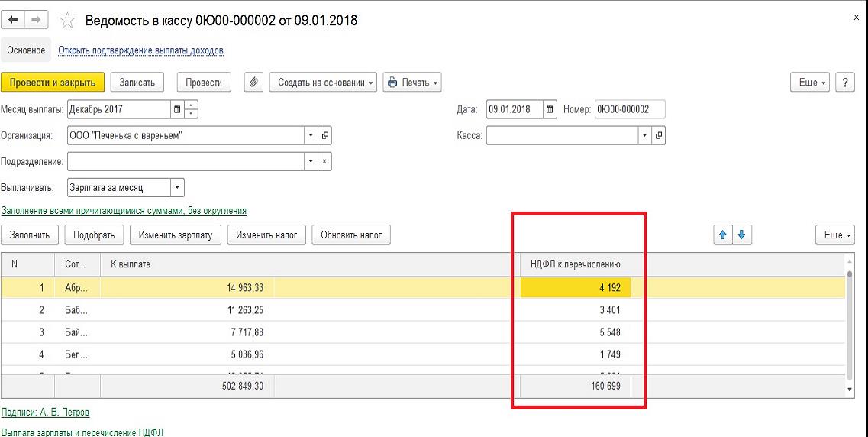The height and width of the screenshot is (437, 868).
Task: Open Организация record with its open icon
Action: [325, 135]
